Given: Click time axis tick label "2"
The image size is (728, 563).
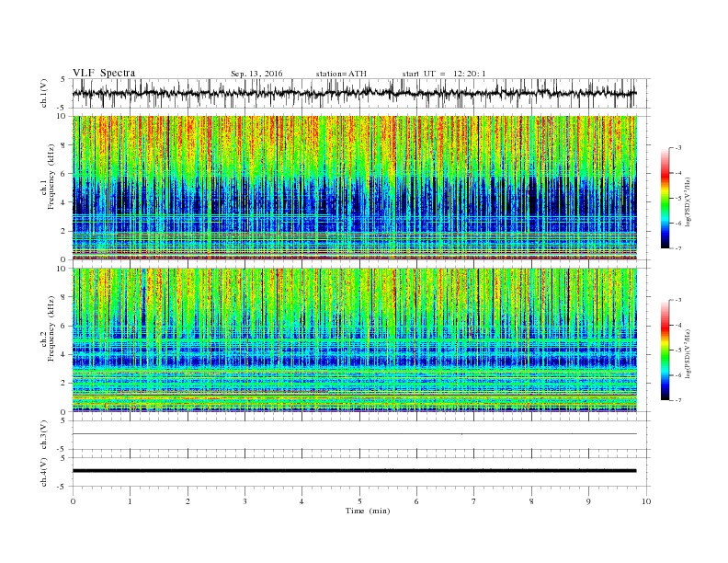Looking at the screenshot, I should pos(188,501).
